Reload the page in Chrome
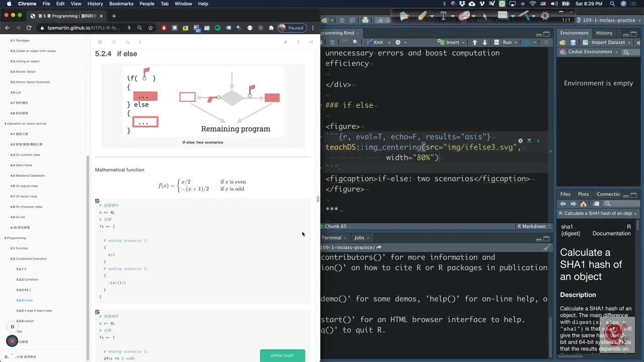The image size is (644, 362). click(x=29, y=28)
